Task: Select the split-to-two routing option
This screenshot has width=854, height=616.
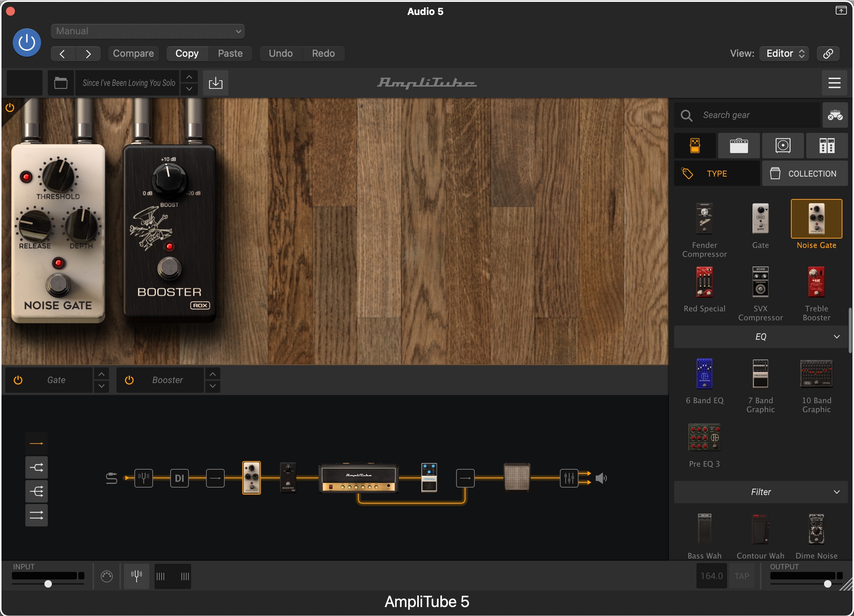Action: click(37, 468)
